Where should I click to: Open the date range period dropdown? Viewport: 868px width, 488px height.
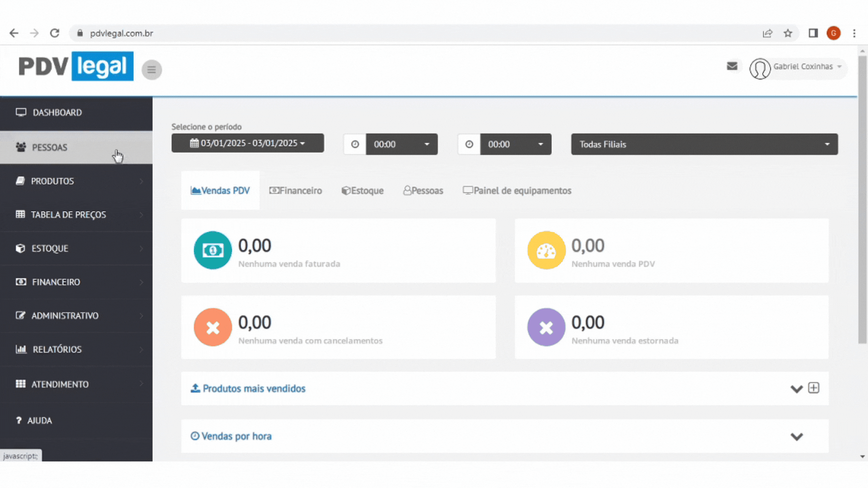click(247, 143)
